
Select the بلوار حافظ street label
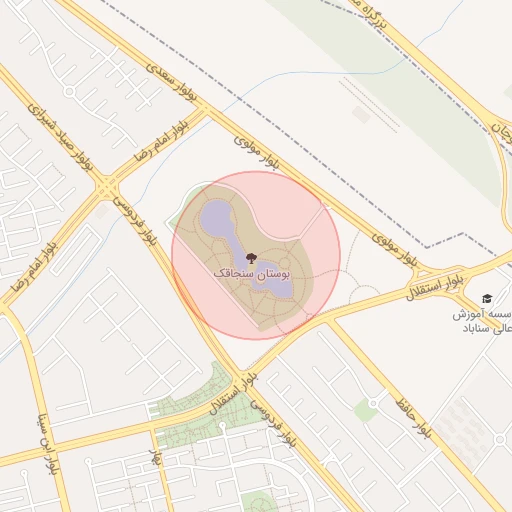click(x=413, y=418)
